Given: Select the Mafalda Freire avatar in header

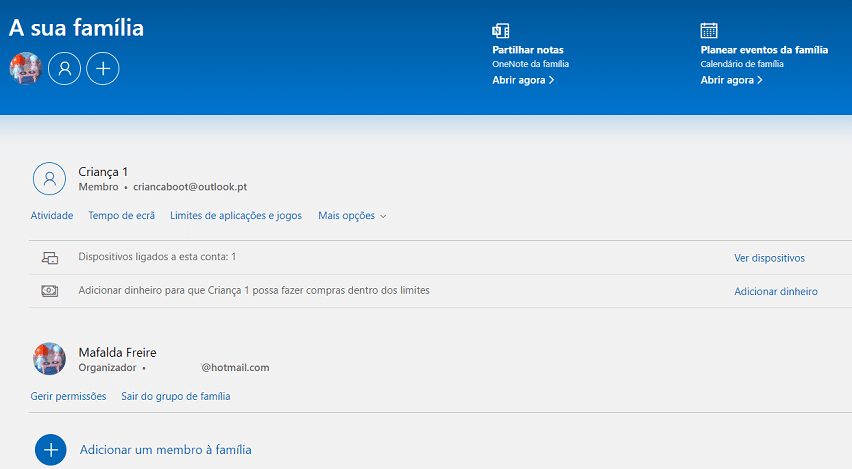Looking at the screenshot, I should click(26, 68).
